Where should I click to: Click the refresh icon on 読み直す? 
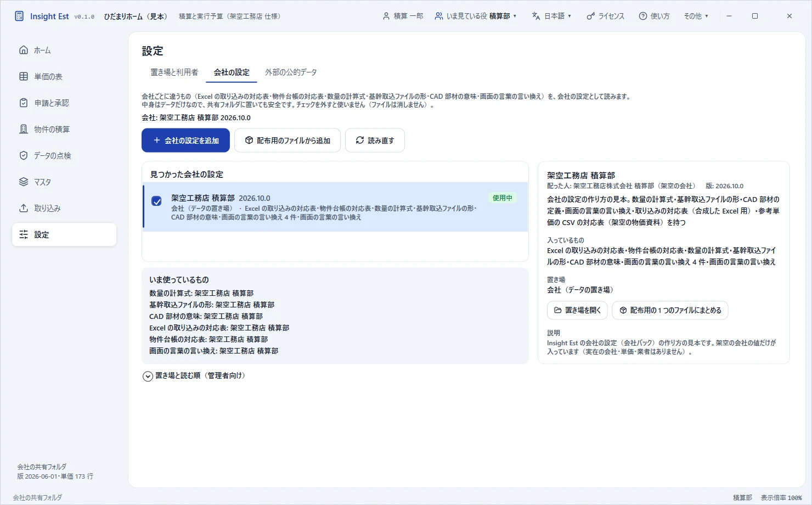[x=360, y=140]
